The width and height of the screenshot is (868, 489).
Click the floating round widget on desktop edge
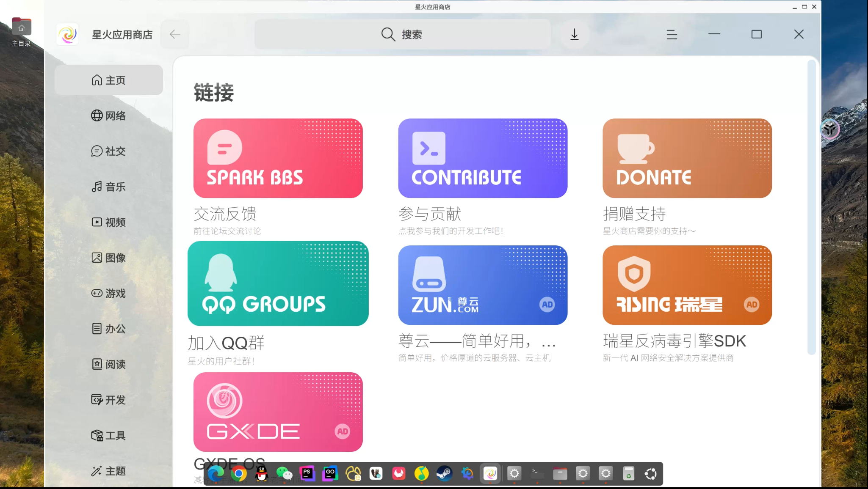tap(829, 129)
